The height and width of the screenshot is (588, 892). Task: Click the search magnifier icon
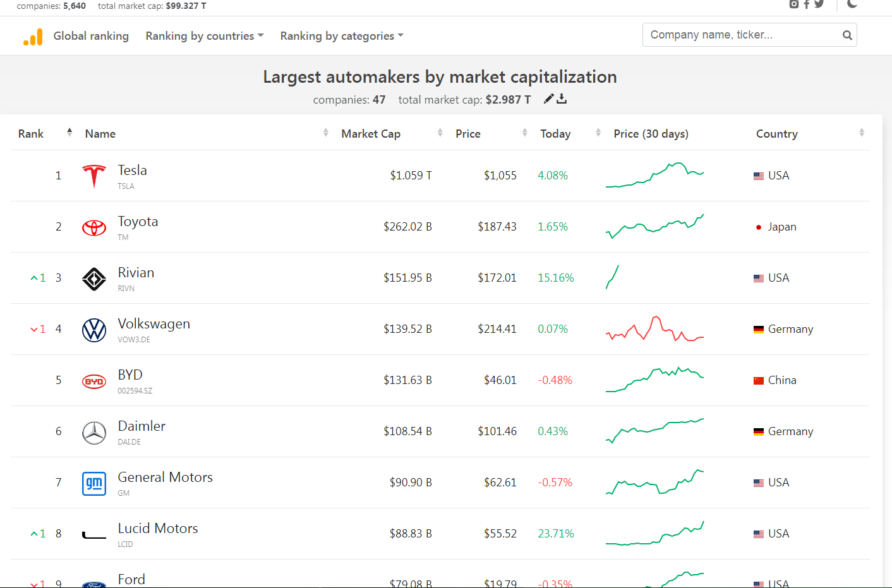click(x=847, y=35)
